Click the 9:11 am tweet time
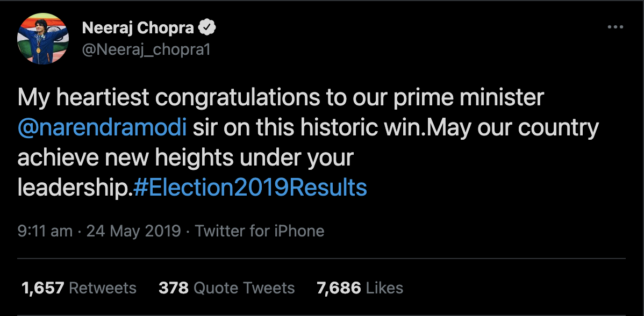 coord(45,231)
